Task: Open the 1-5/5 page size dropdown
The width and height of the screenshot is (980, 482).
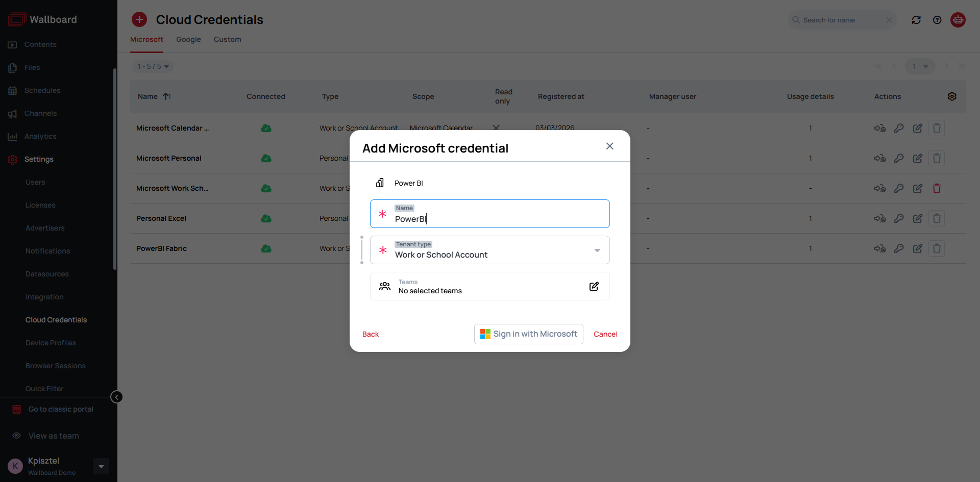Action: [153, 66]
